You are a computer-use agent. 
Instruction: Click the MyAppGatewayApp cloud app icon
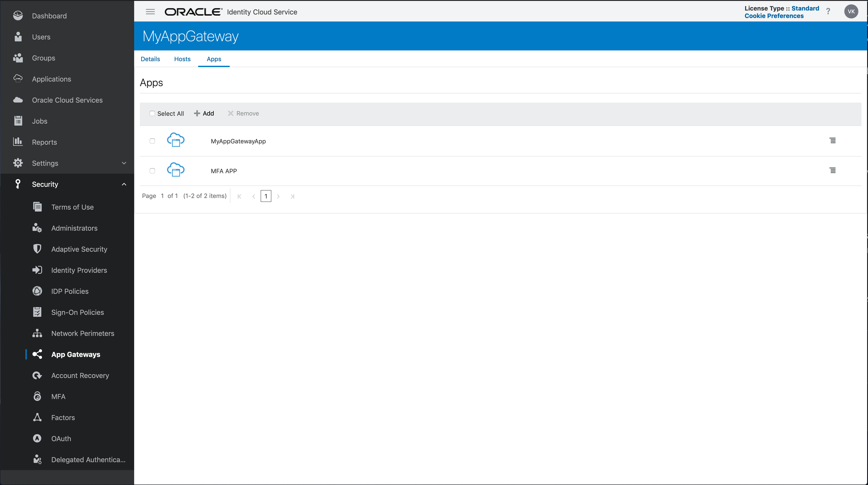(x=176, y=140)
